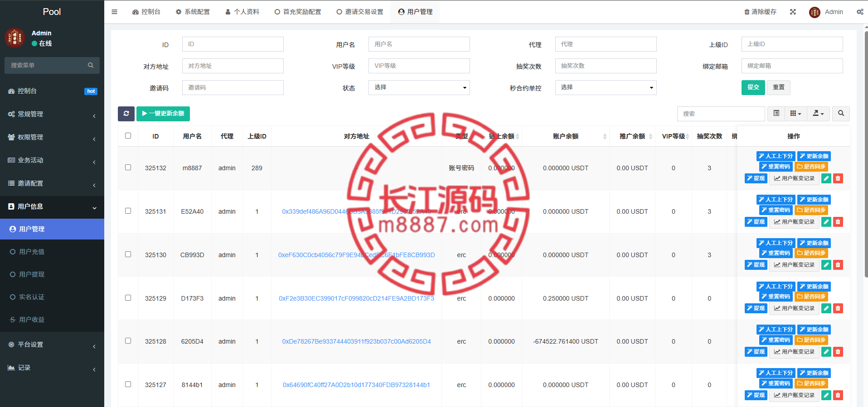Delete user 6205D4 with red trash icon
The height and width of the screenshot is (407, 868).
tap(838, 352)
